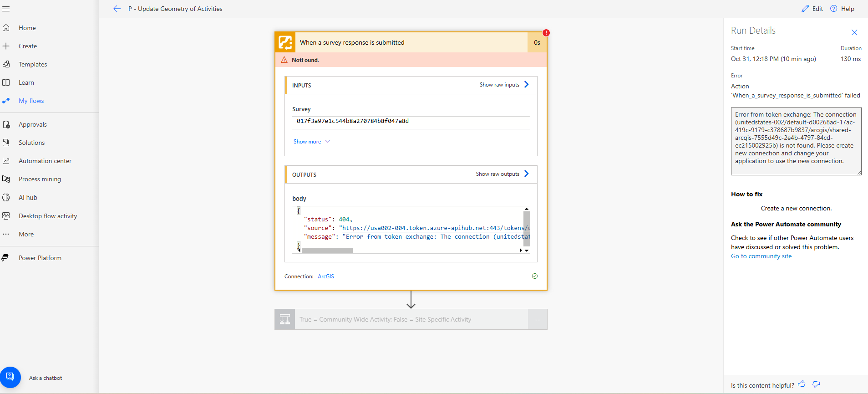Open Learn in the navigation

tap(26, 82)
